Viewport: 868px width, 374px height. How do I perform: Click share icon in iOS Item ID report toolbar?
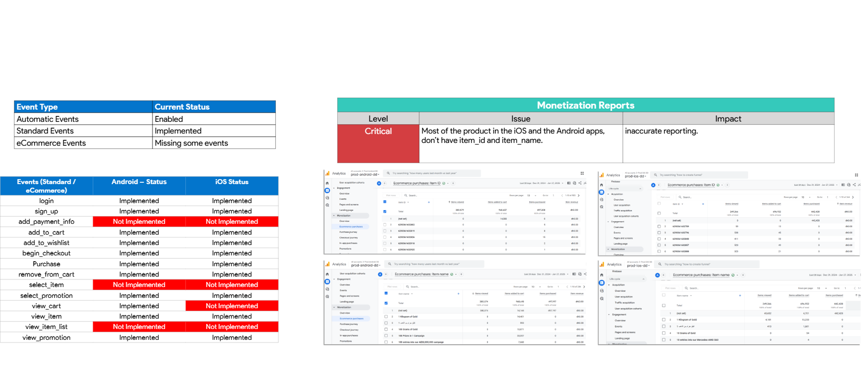[854, 185]
